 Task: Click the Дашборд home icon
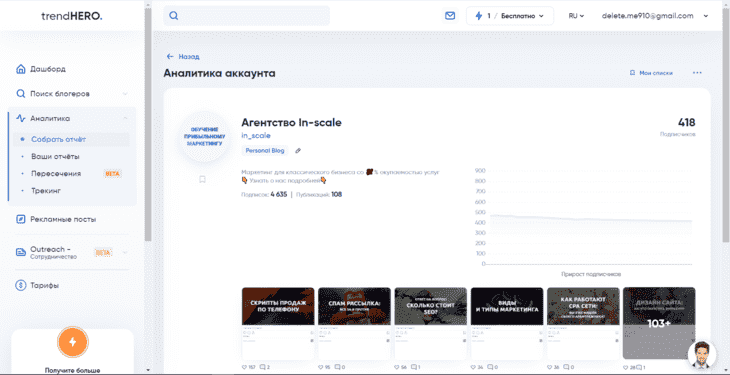pos(20,69)
